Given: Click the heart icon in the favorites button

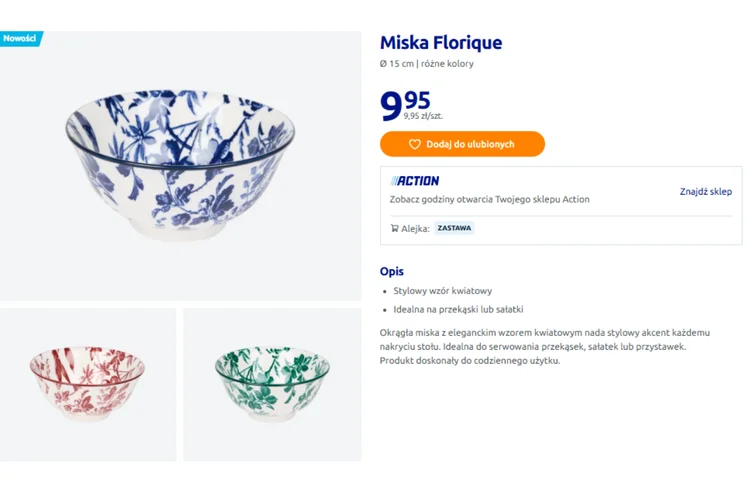Looking at the screenshot, I should pyautogui.click(x=415, y=144).
